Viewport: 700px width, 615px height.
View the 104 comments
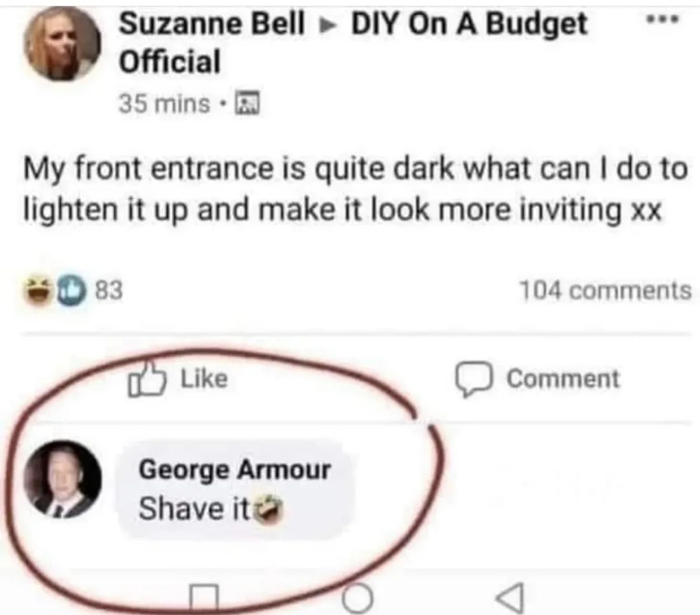pyautogui.click(x=605, y=291)
